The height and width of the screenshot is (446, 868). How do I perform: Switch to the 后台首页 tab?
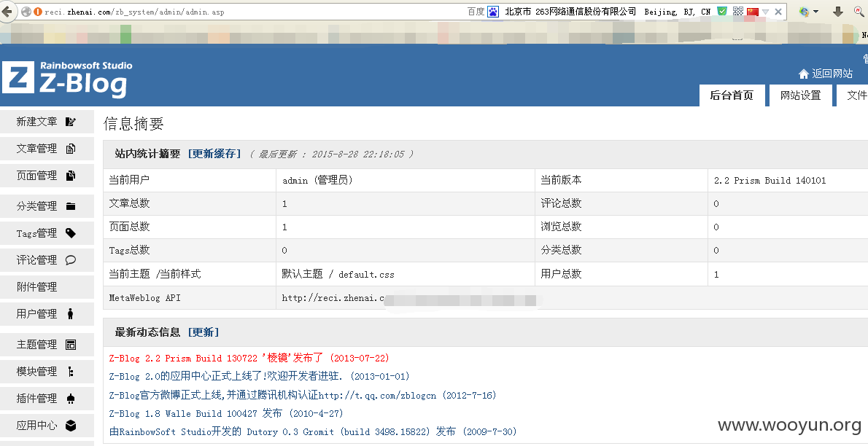click(732, 95)
